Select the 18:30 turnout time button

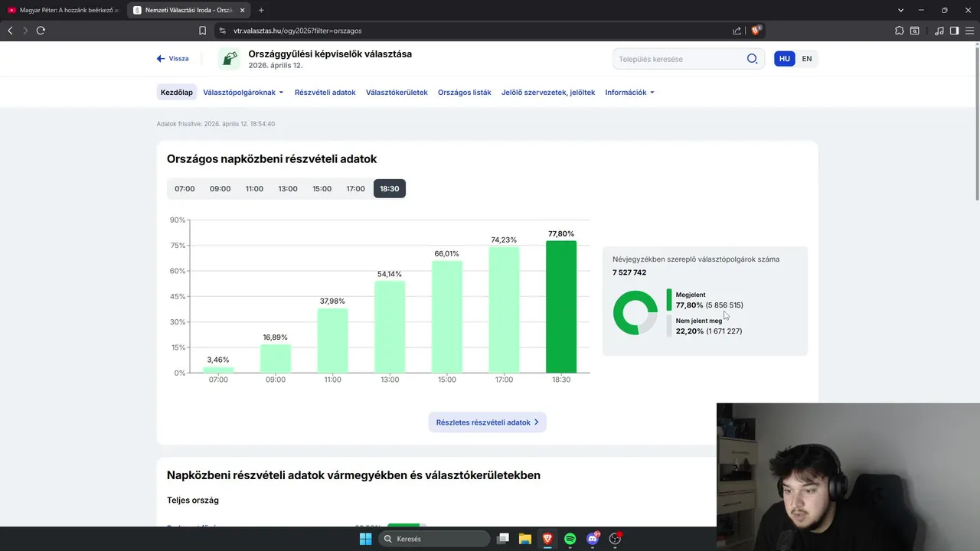tap(390, 188)
